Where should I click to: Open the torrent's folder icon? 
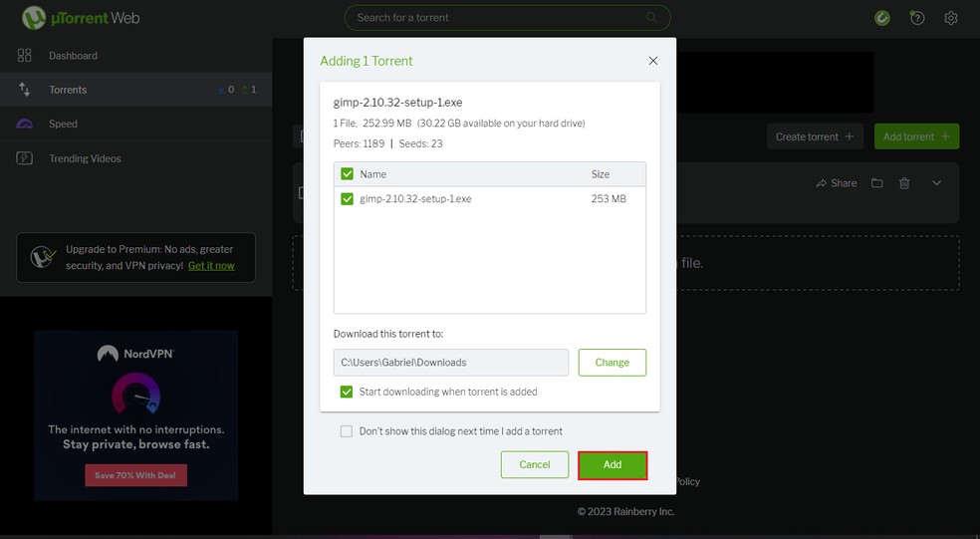pyautogui.click(x=876, y=183)
